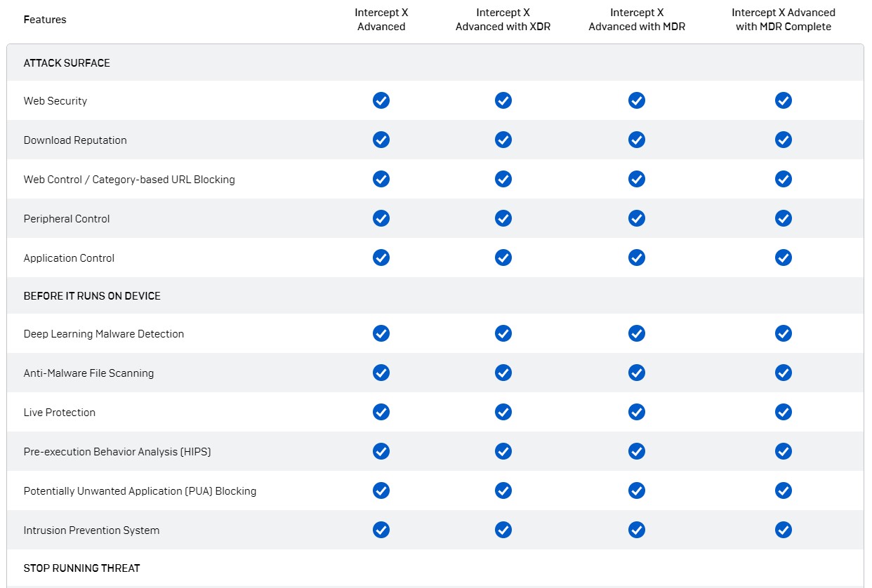The height and width of the screenshot is (588, 872).
Task: Click Download Reputation check under base Intercept X Advanced
Action: [381, 140]
